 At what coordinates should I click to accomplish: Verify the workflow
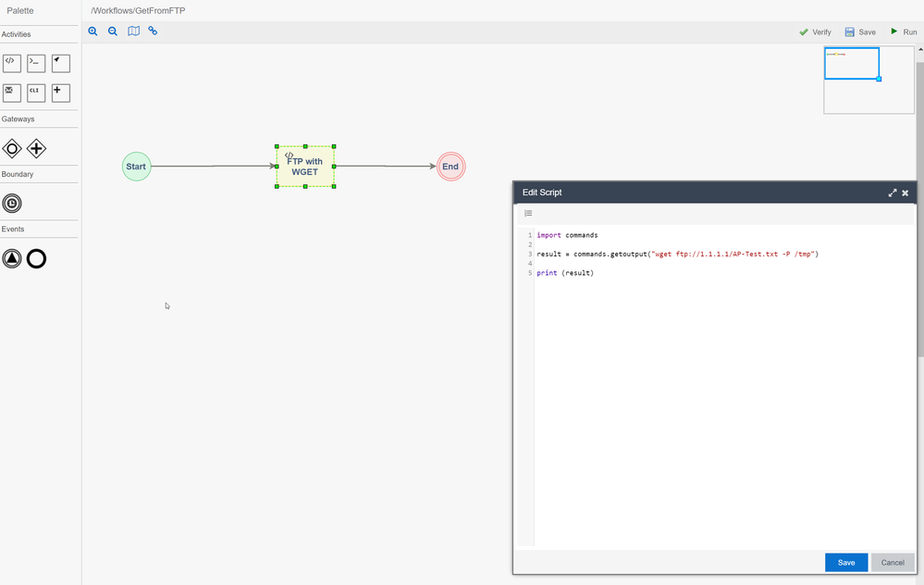[815, 32]
